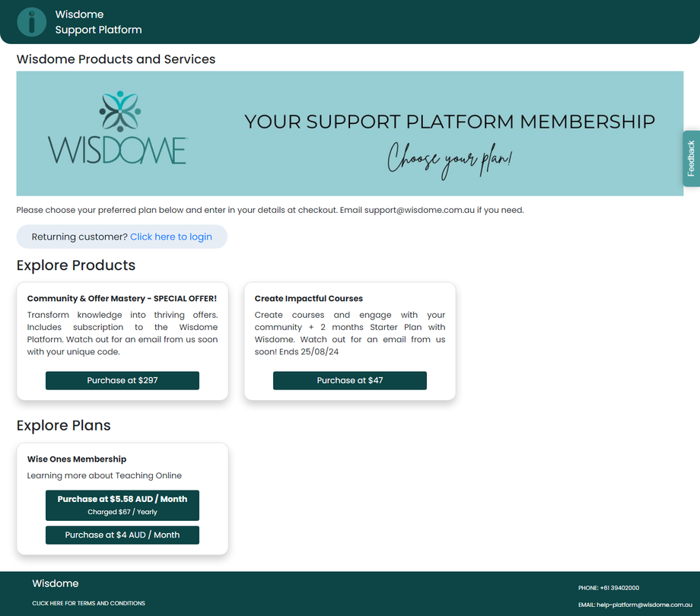The width and height of the screenshot is (700, 616).
Task: Purchase Community & Offer Mastery at $297
Action: 123,380
